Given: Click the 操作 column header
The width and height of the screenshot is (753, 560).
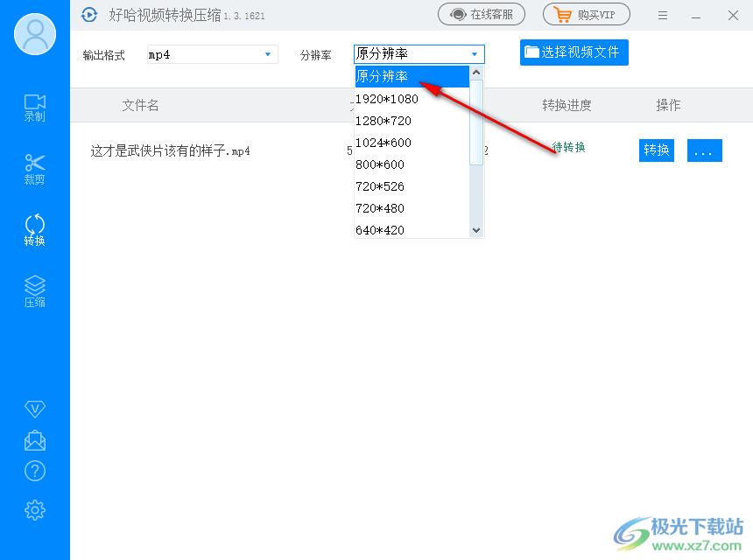Looking at the screenshot, I should point(668,105).
